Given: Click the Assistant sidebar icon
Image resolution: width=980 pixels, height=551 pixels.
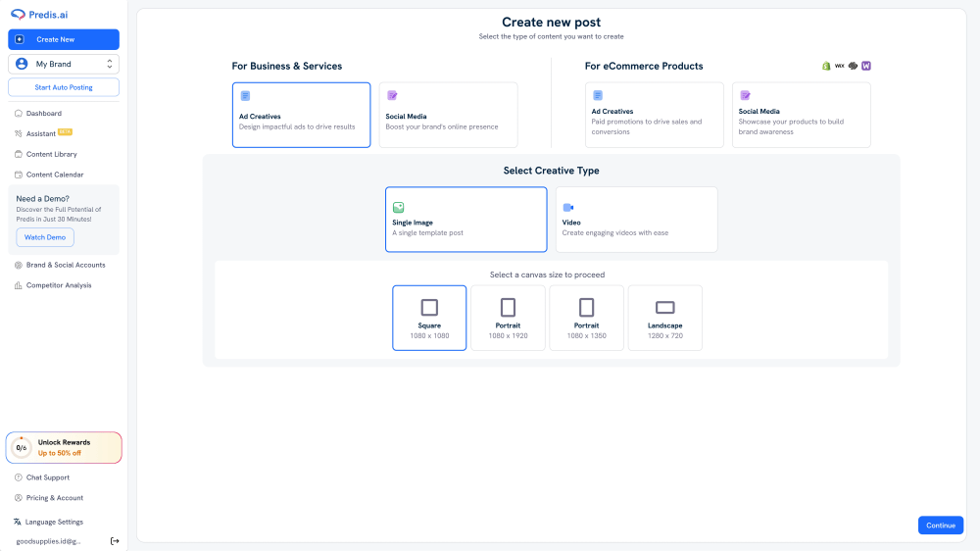Looking at the screenshot, I should tap(18, 133).
